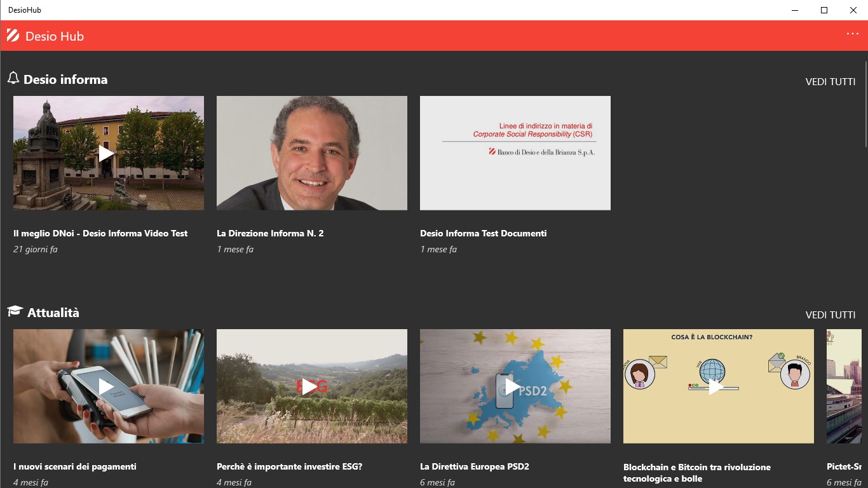Click title Blockchain e Bitcoin tra rivoluzione tecnologica
The width and height of the screenshot is (868, 488).
(x=697, y=473)
